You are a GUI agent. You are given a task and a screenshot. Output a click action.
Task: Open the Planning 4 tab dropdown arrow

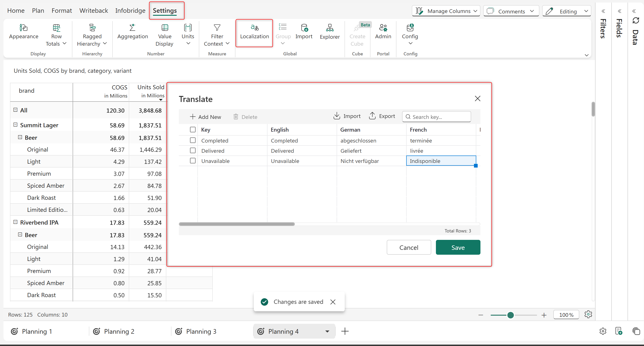tap(327, 331)
